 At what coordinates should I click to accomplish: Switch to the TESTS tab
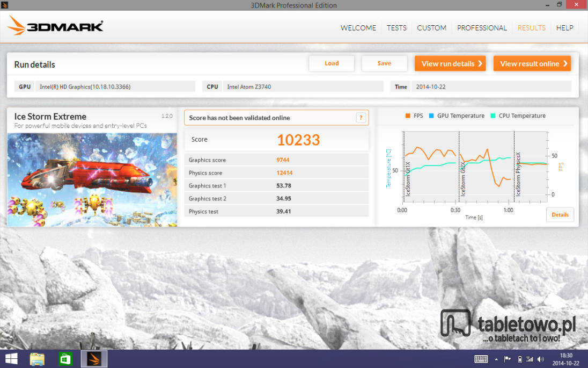tap(396, 28)
